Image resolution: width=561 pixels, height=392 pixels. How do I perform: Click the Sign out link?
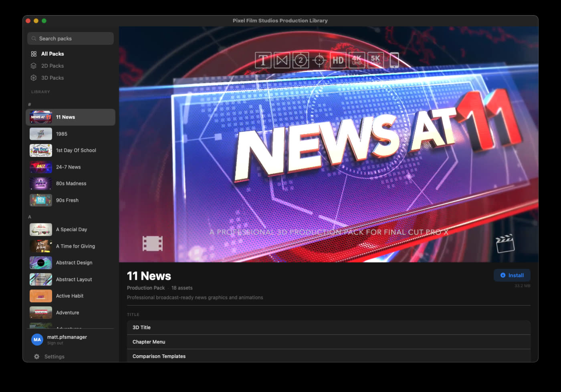pos(55,343)
